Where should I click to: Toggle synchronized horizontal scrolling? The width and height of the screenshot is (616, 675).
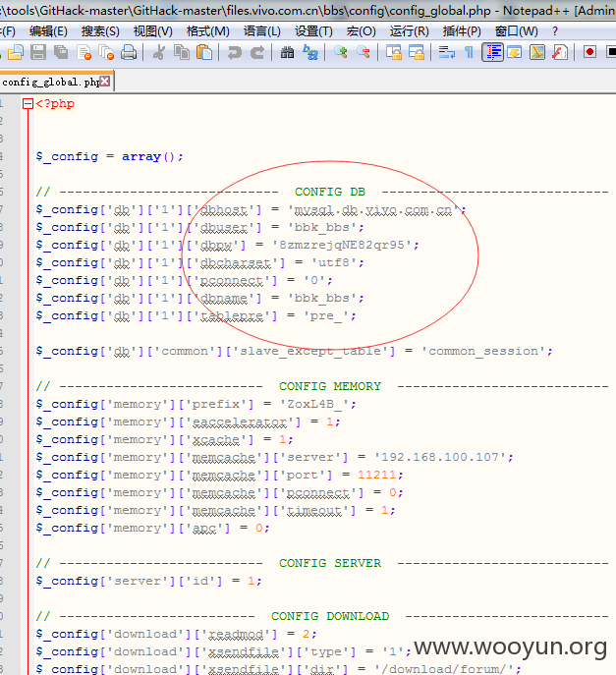click(x=417, y=52)
